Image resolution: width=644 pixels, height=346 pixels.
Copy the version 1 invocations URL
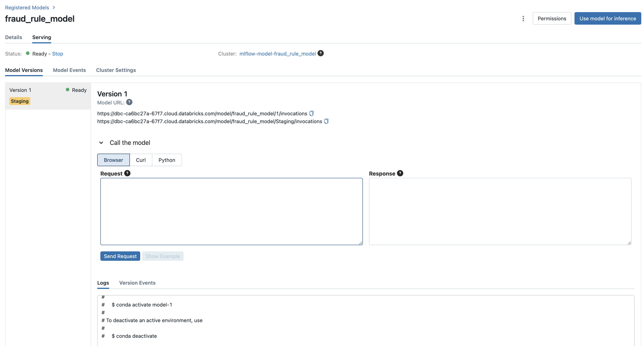(x=311, y=113)
